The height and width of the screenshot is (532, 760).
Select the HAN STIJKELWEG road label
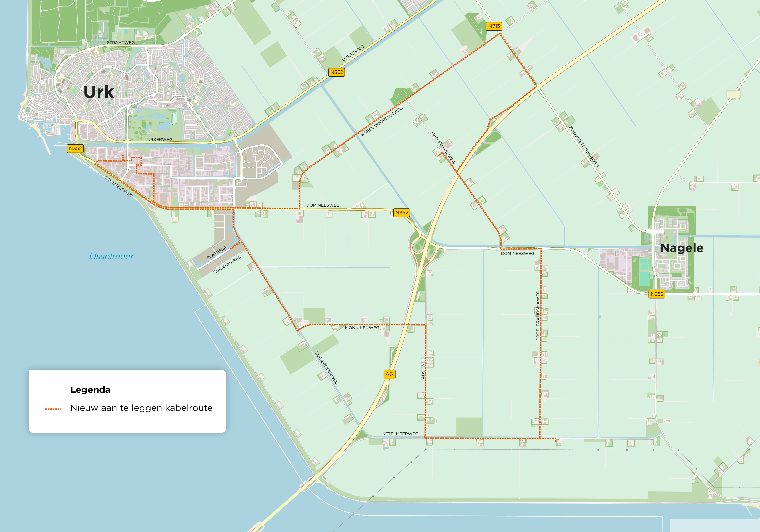point(443,147)
